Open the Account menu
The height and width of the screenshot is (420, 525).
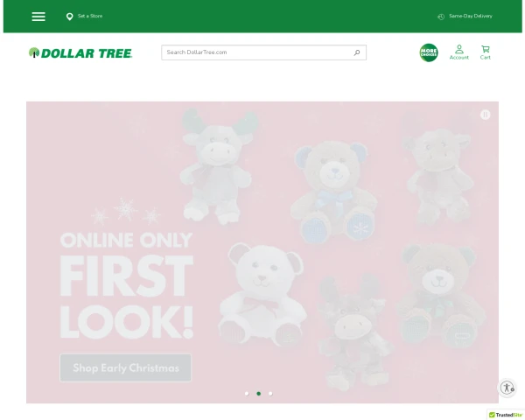(459, 52)
